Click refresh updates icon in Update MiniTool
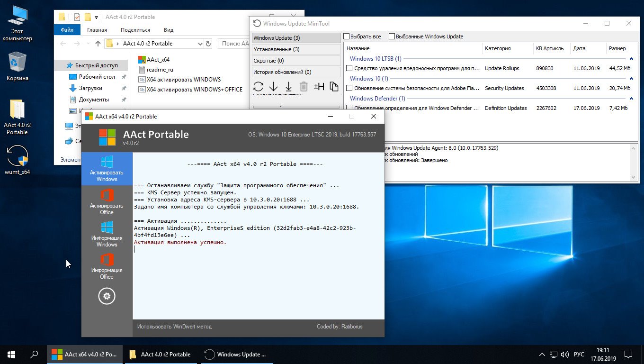 click(x=258, y=86)
